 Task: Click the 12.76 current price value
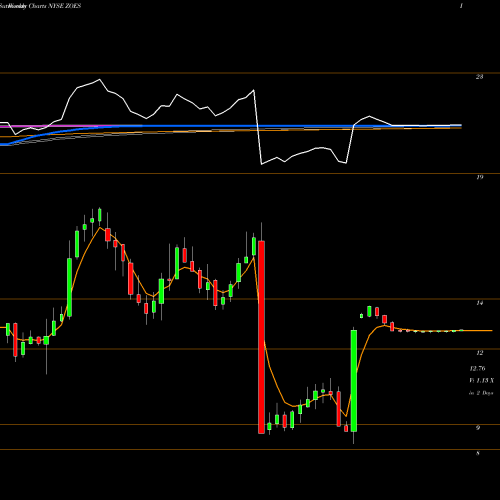pos(477,368)
